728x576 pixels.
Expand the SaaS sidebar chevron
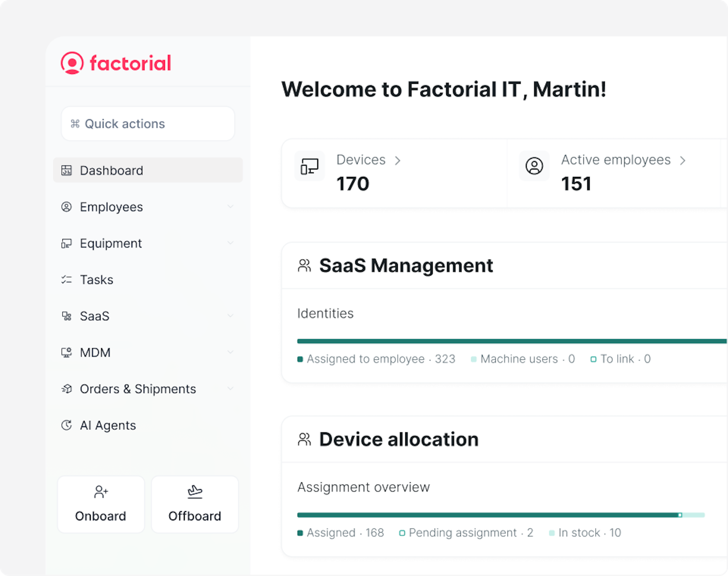pyautogui.click(x=230, y=316)
